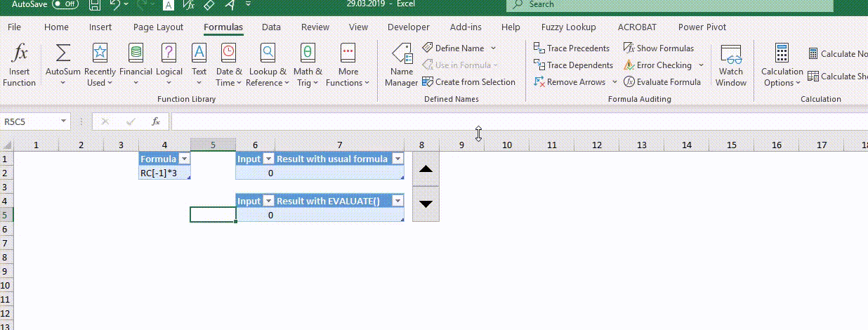The width and height of the screenshot is (868, 330).
Task: Click Trace Precedents
Action: [572, 48]
